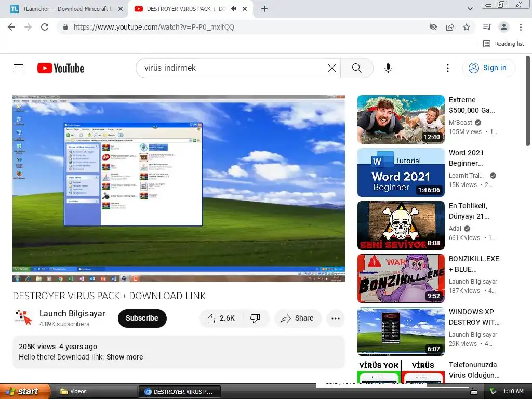Viewport: 532px width, 399px height.
Task: Open the MrBeast Extreme $500,000 thumbnail
Action: pyautogui.click(x=401, y=119)
